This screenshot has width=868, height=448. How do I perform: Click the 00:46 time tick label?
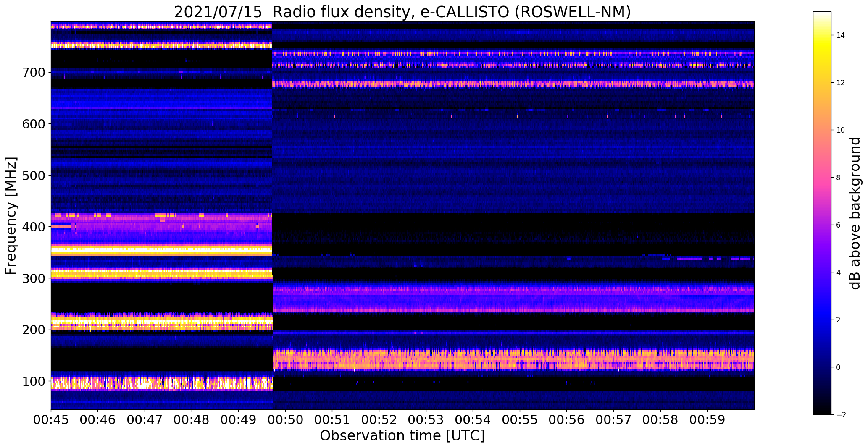[98, 419]
